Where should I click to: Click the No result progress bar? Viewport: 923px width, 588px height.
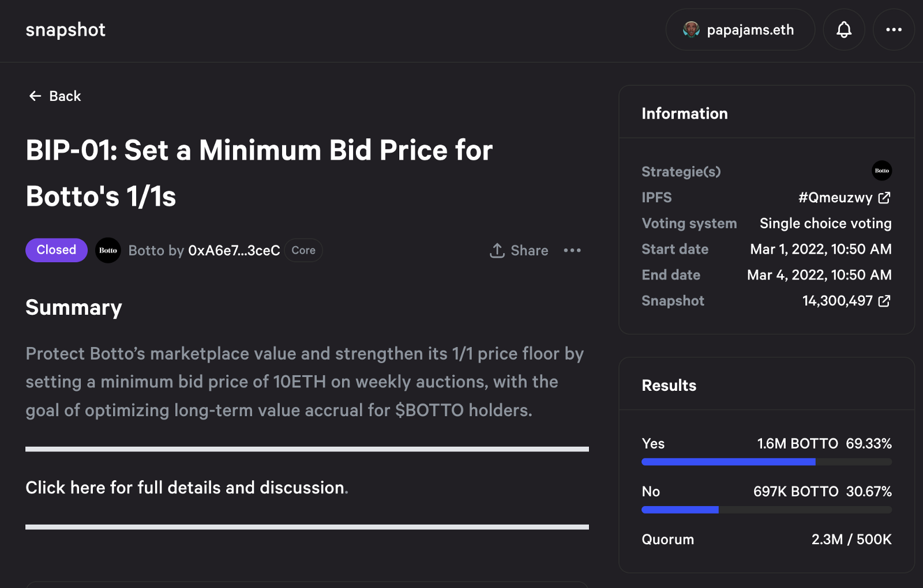767,510
